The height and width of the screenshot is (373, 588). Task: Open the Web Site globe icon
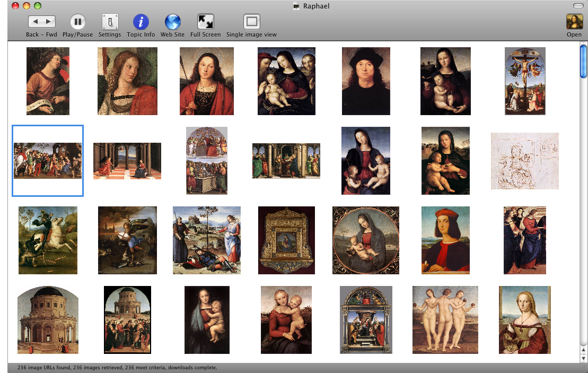click(x=172, y=22)
